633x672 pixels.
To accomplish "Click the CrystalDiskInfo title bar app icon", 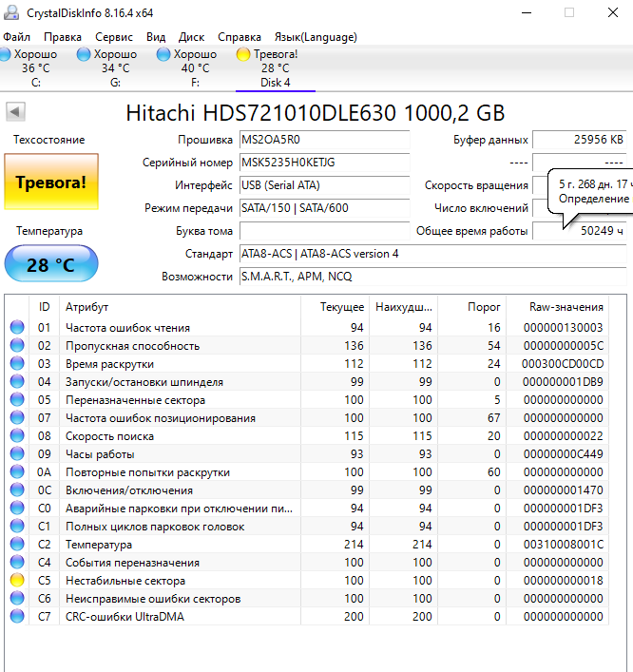I will [x=11, y=13].
